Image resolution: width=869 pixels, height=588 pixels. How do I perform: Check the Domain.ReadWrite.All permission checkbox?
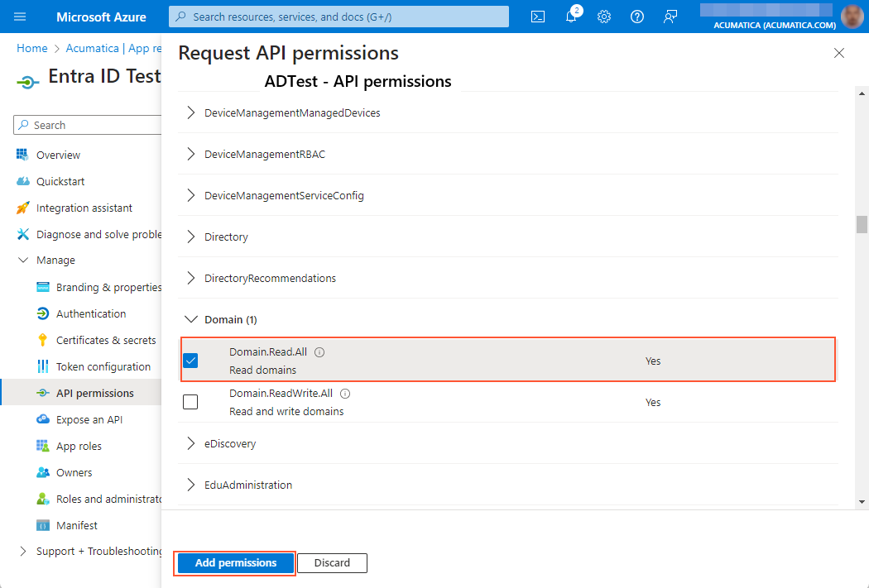190,402
